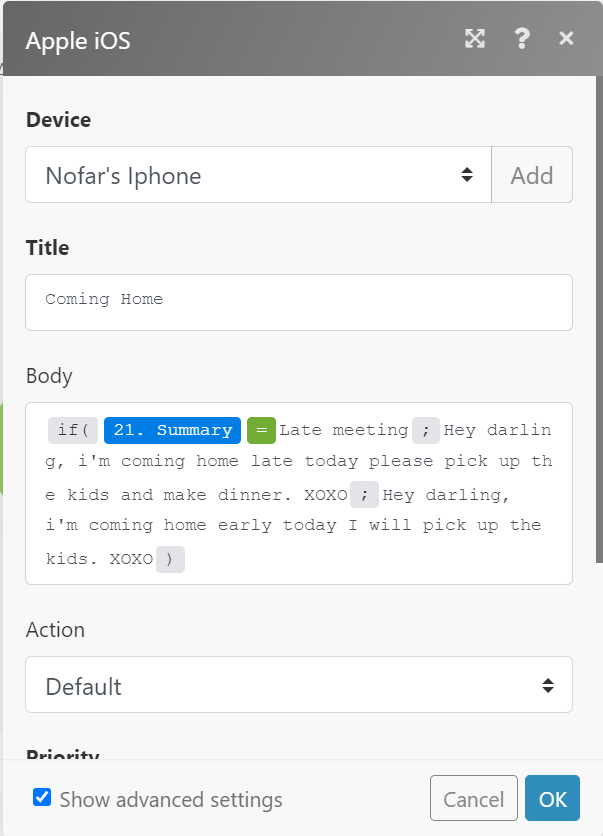Expand the Action dropdown set to Default
This screenshot has height=836, width=603.
coord(298,685)
